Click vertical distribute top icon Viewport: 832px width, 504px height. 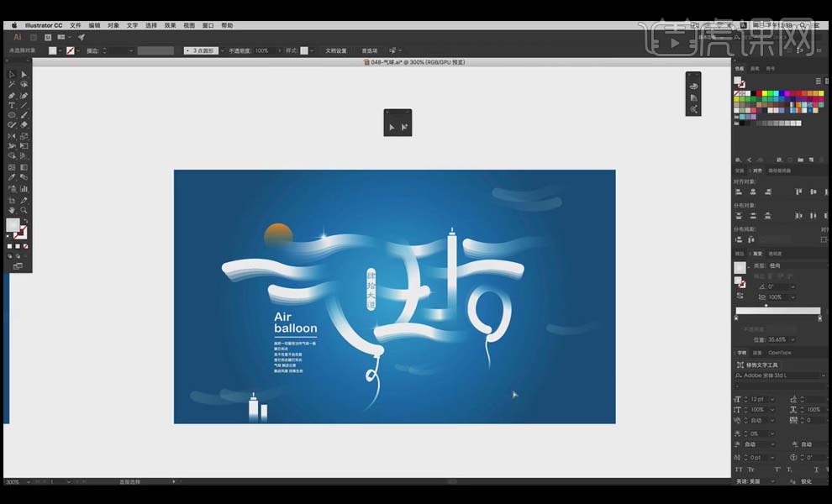739,216
